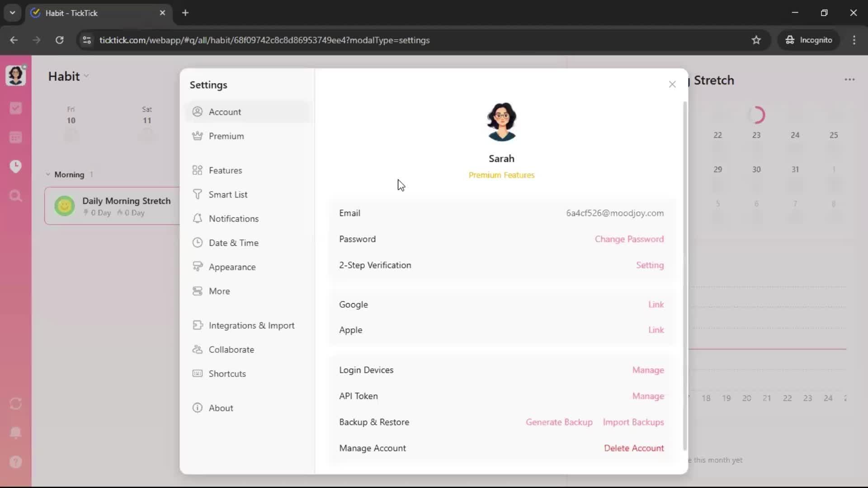Click Sarah's profile avatar in settings
The image size is (868, 488).
[x=501, y=122]
